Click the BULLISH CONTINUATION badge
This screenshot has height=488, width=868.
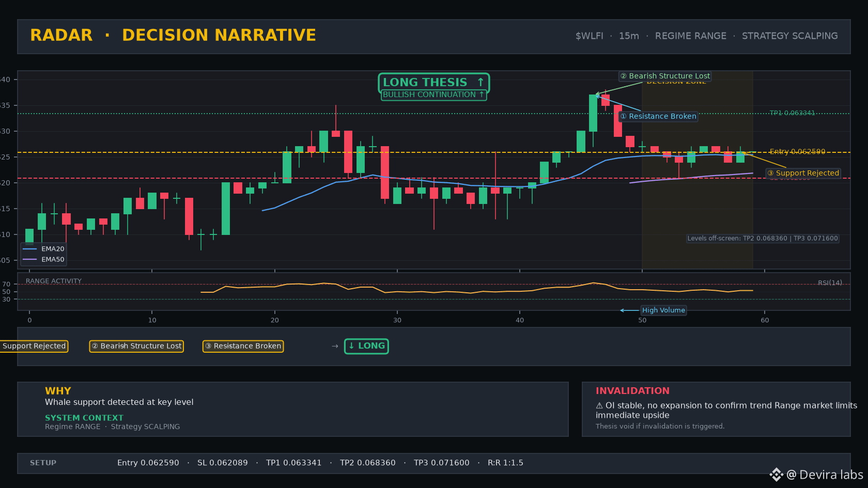(x=433, y=95)
